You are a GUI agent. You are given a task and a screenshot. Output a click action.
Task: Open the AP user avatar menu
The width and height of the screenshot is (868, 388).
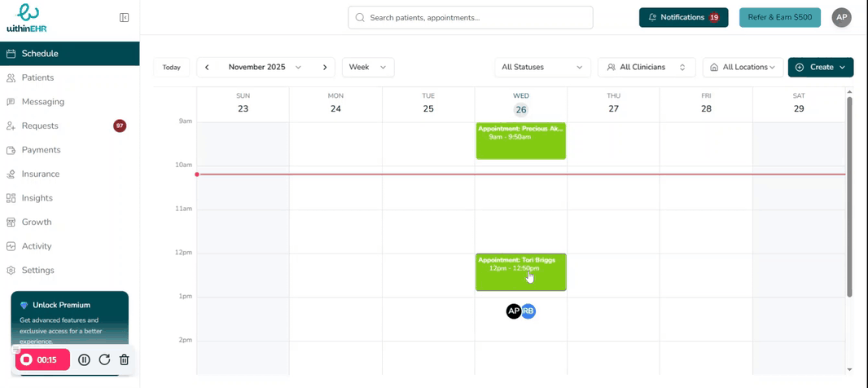pos(841,17)
